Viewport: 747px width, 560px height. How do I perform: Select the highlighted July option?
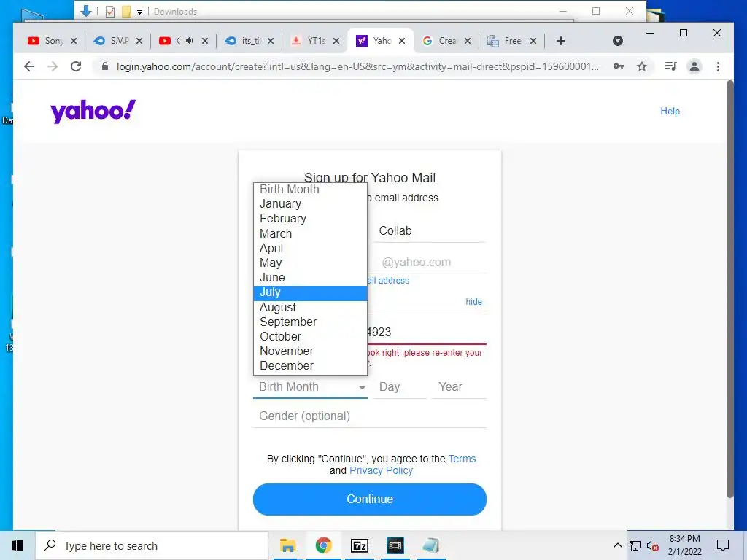pyautogui.click(x=310, y=293)
